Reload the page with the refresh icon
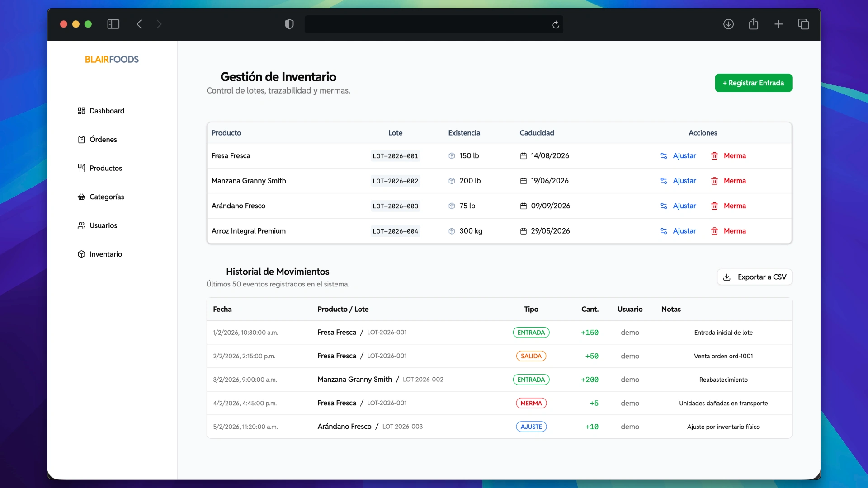 (x=556, y=24)
